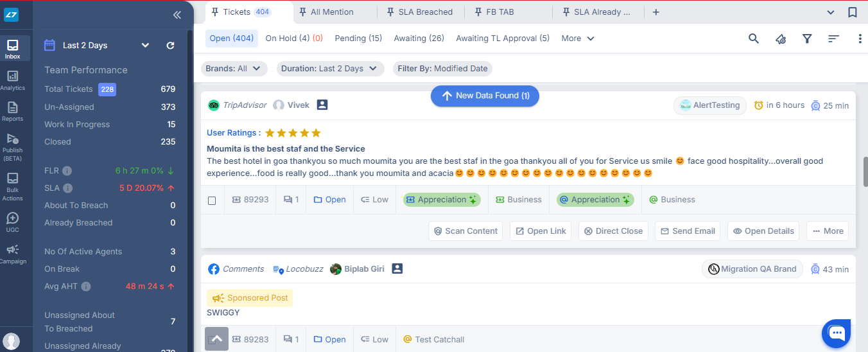Image resolution: width=868 pixels, height=352 pixels.
Task: Click ticket ID 89293
Action: click(x=250, y=200)
